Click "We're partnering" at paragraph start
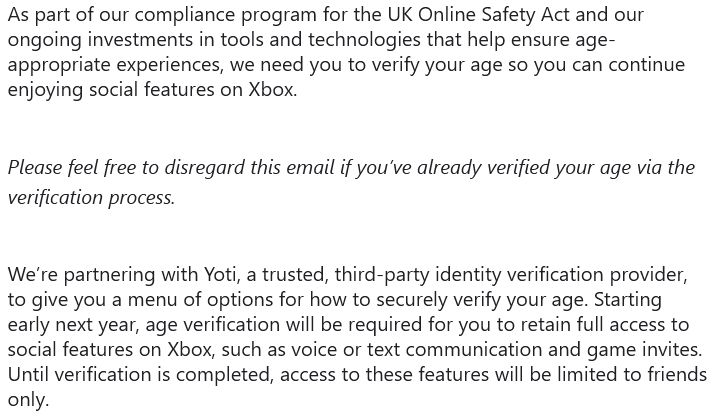Image resolution: width=722 pixels, height=420 pixels. pyautogui.click(x=81, y=275)
